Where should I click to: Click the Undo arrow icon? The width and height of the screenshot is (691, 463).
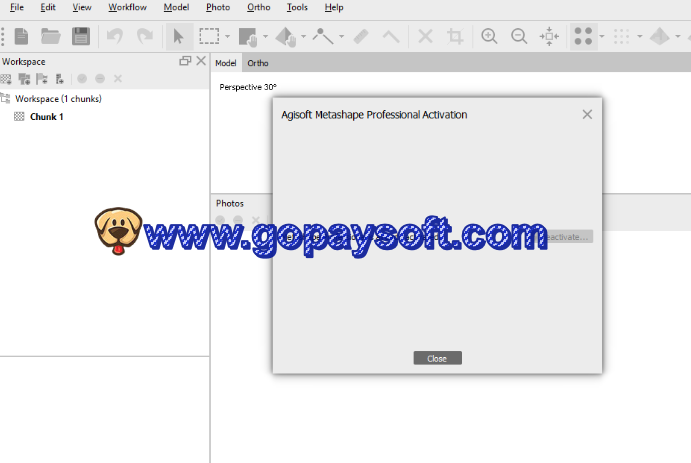point(115,36)
